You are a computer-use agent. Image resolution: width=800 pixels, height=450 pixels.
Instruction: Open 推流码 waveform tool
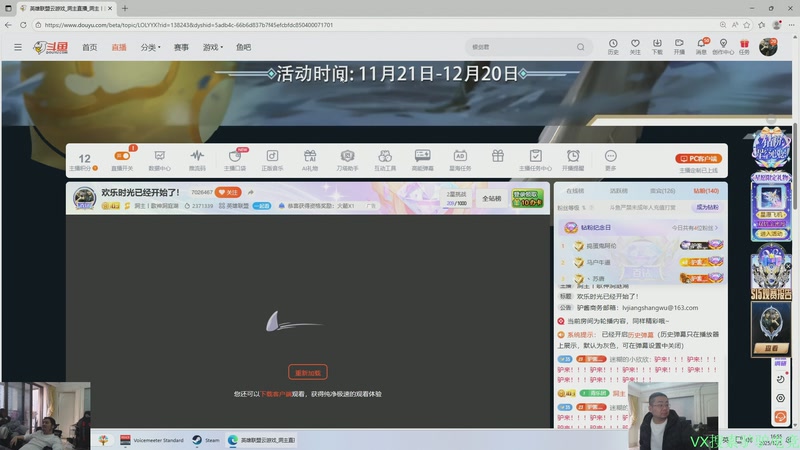pos(197,160)
